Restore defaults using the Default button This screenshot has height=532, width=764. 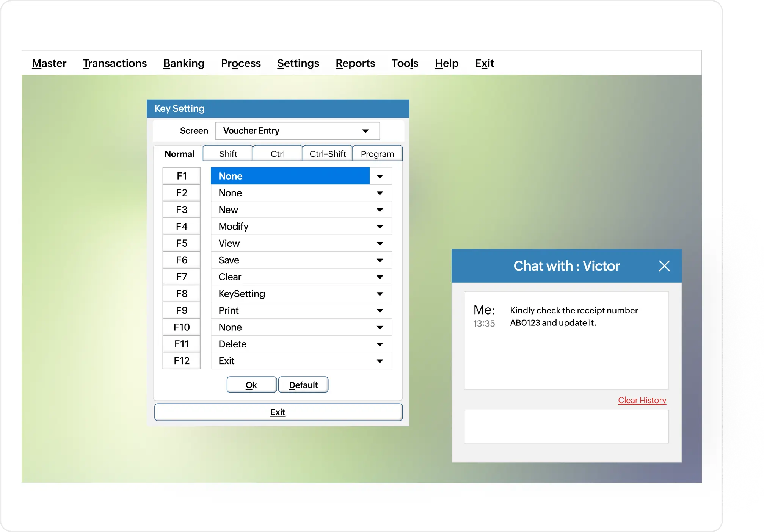click(x=303, y=384)
